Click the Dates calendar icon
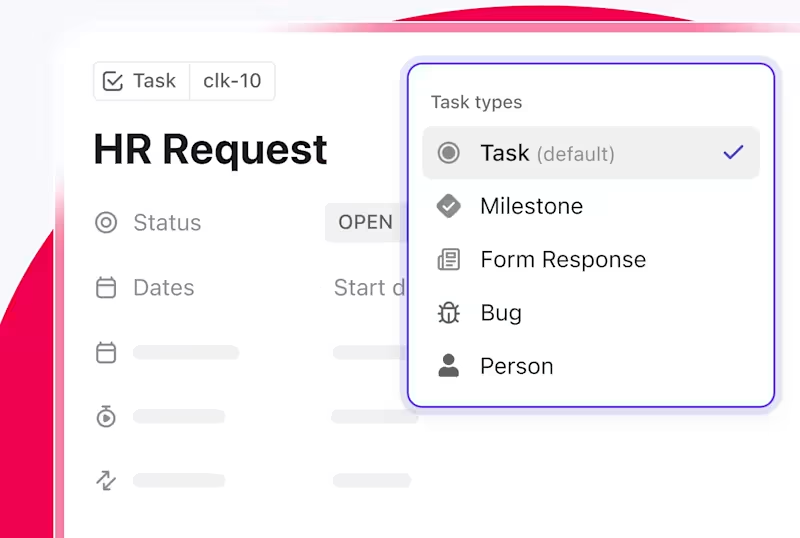The width and height of the screenshot is (800, 538). click(106, 288)
